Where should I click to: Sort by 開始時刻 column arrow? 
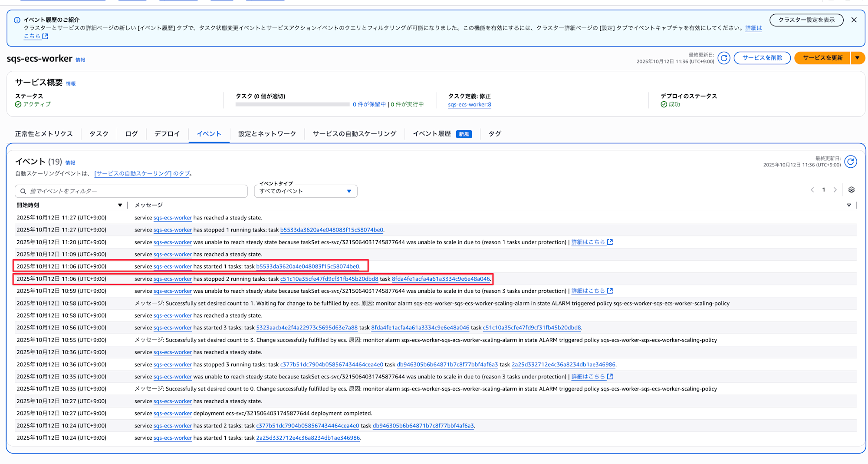tap(120, 205)
